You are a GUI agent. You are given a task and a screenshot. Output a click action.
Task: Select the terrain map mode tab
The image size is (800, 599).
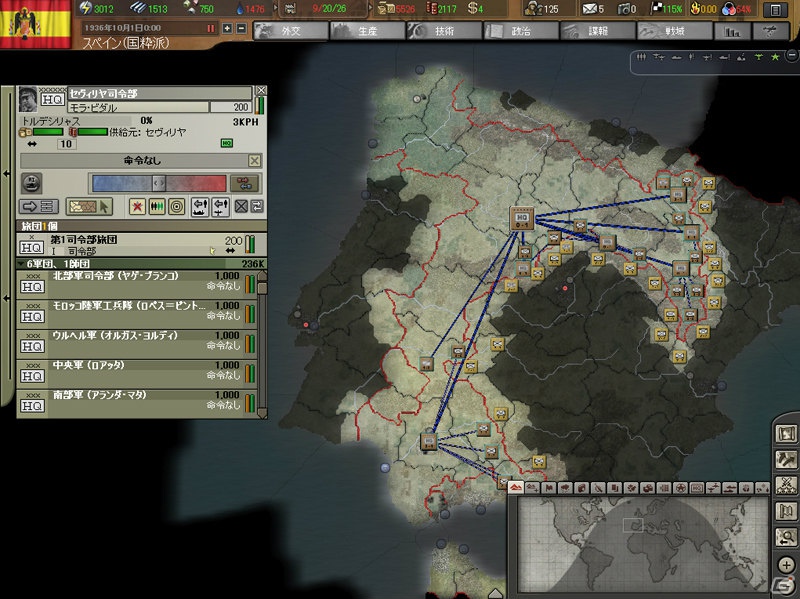coord(516,488)
